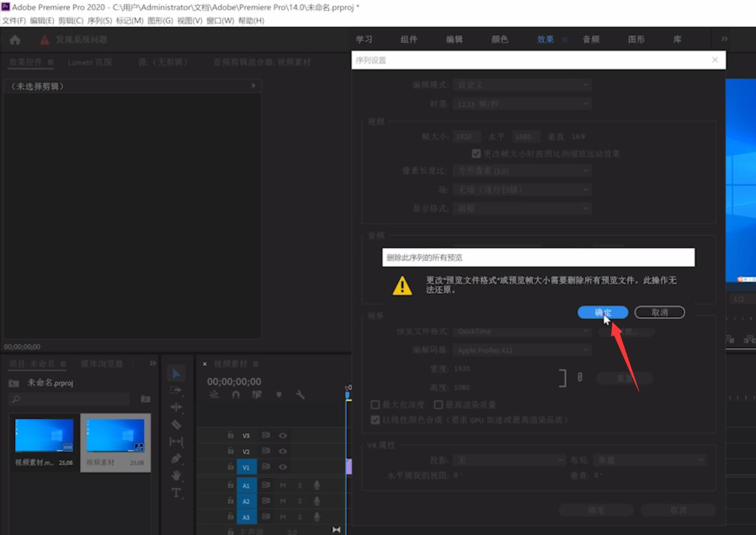Viewport: 756px width, 535px height.
Task: Select the Razor tool
Action: click(x=176, y=425)
